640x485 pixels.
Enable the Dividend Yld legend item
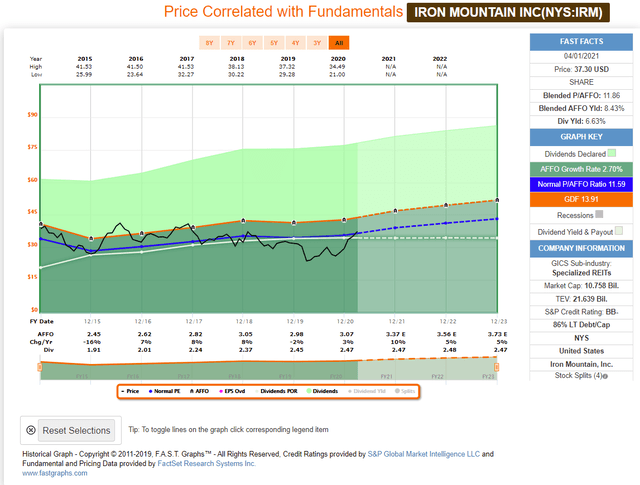[367, 391]
